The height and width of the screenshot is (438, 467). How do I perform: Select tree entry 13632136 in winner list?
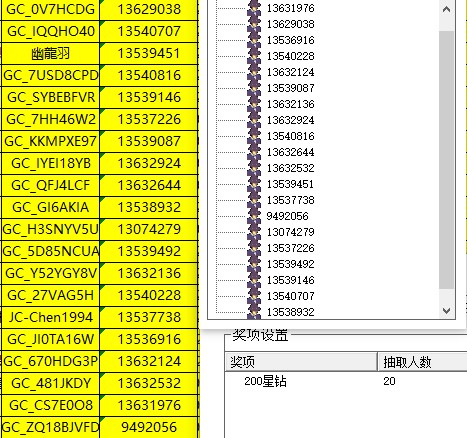point(290,104)
